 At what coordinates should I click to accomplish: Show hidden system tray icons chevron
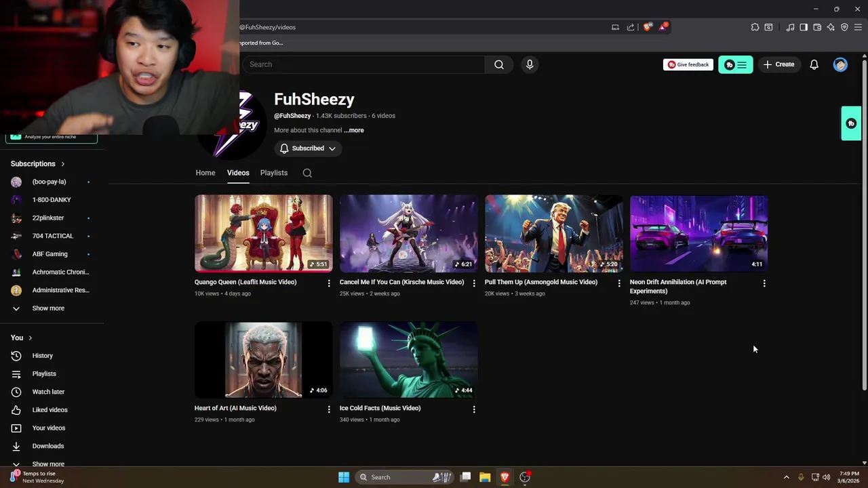coord(786,477)
